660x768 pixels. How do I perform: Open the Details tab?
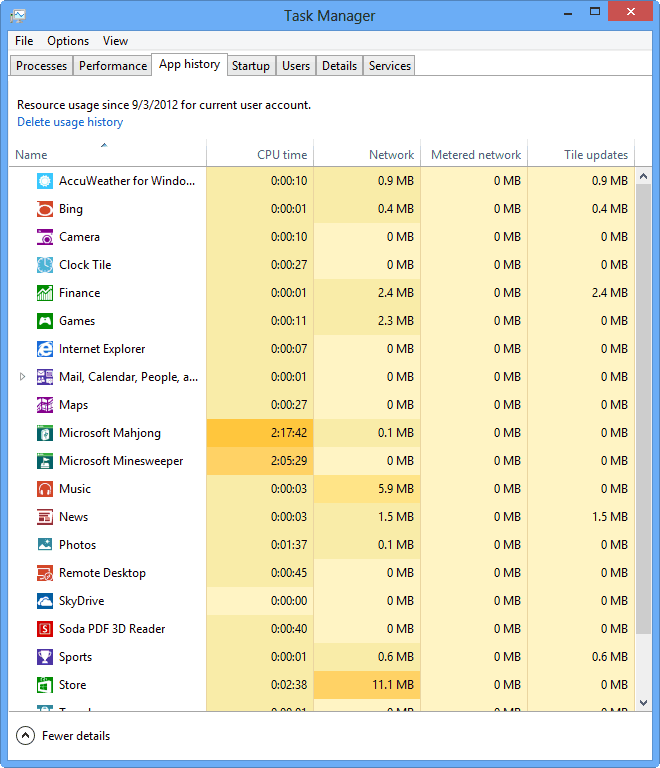(339, 66)
